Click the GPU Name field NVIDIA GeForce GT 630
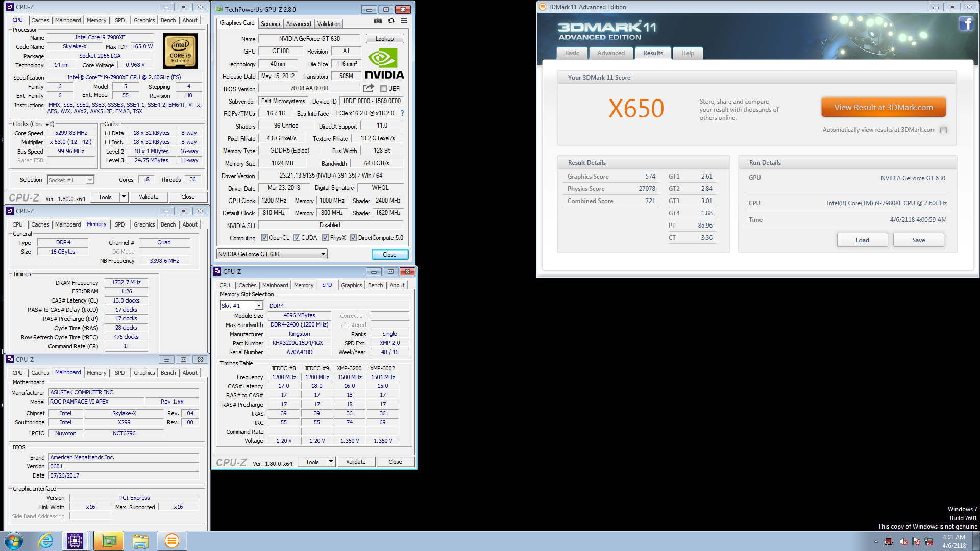The height and width of the screenshot is (551, 980). pos(309,39)
